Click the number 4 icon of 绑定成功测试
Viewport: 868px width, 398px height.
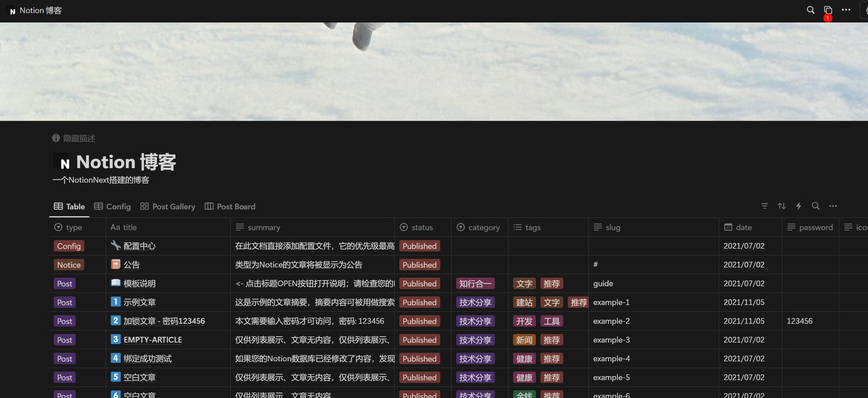tap(116, 358)
